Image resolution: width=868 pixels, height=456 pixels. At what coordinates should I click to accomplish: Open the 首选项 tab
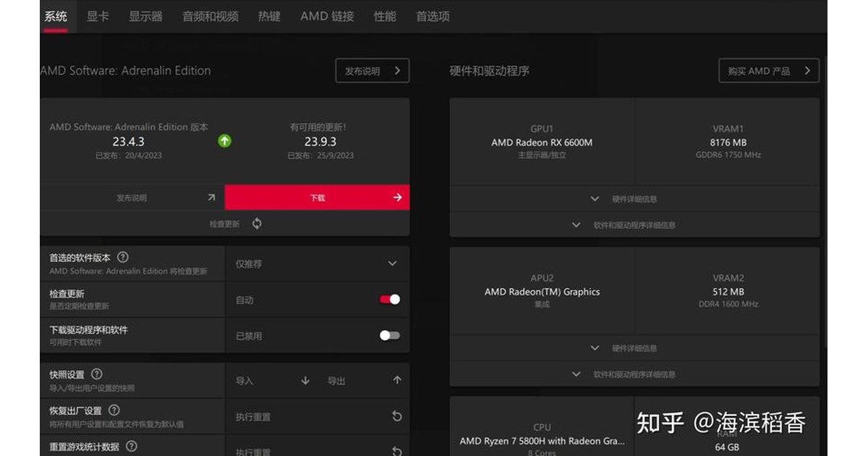tap(433, 16)
